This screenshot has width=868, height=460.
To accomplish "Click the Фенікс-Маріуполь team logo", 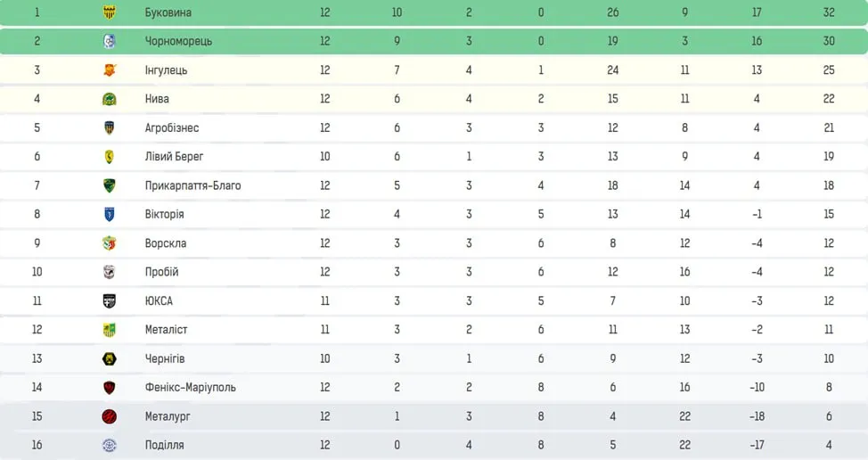I will tap(110, 387).
